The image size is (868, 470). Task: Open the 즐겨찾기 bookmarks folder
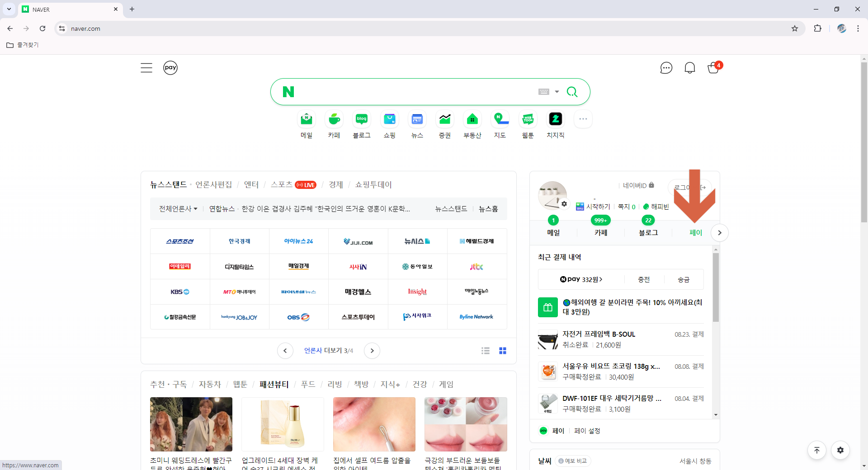pos(23,45)
